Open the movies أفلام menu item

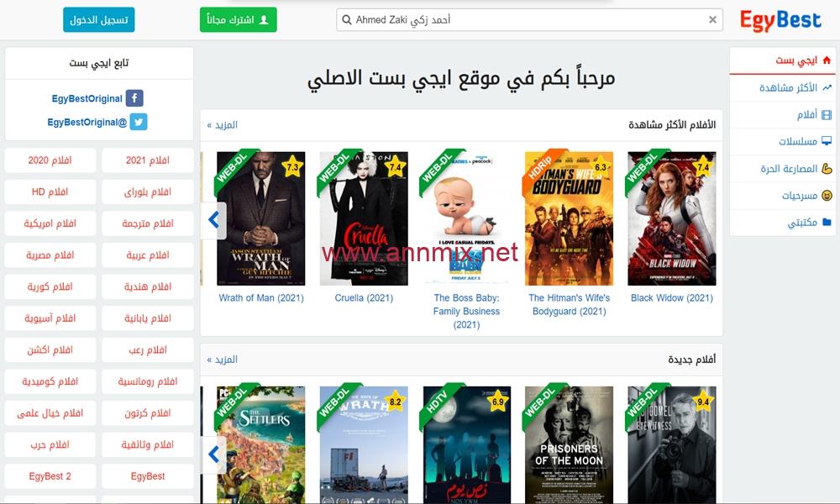pos(782,114)
